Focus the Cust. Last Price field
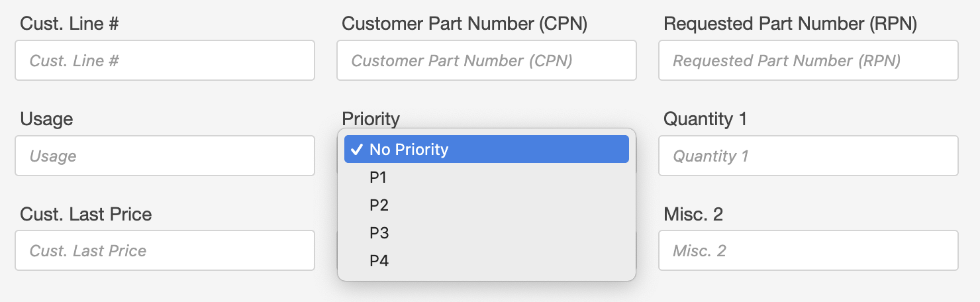Viewport: 980px width, 302px height. [x=164, y=251]
